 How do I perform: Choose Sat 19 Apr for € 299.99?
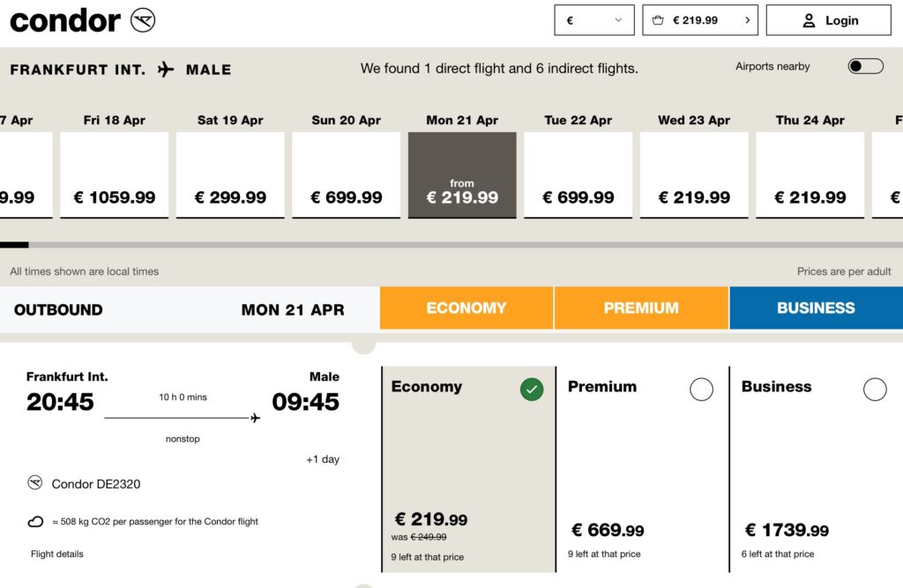point(230,175)
